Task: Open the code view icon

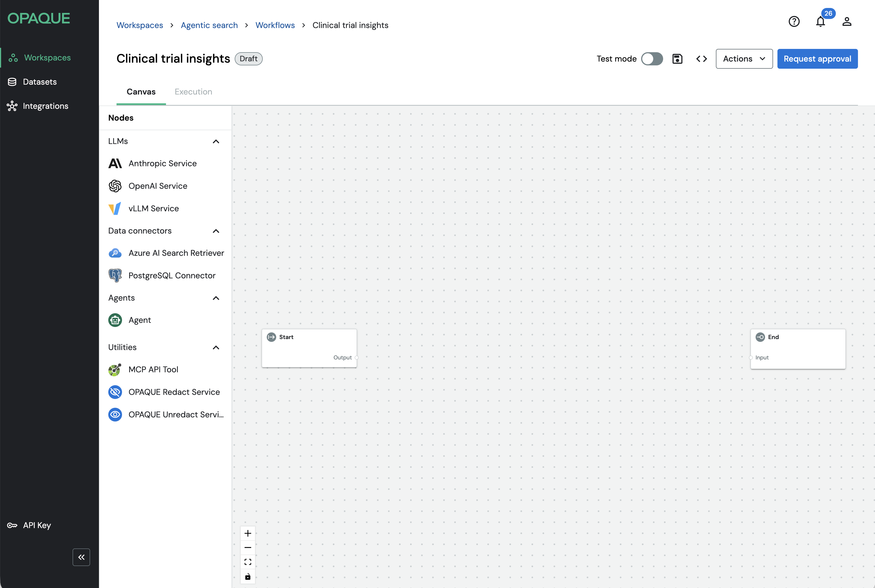Action: coord(701,59)
